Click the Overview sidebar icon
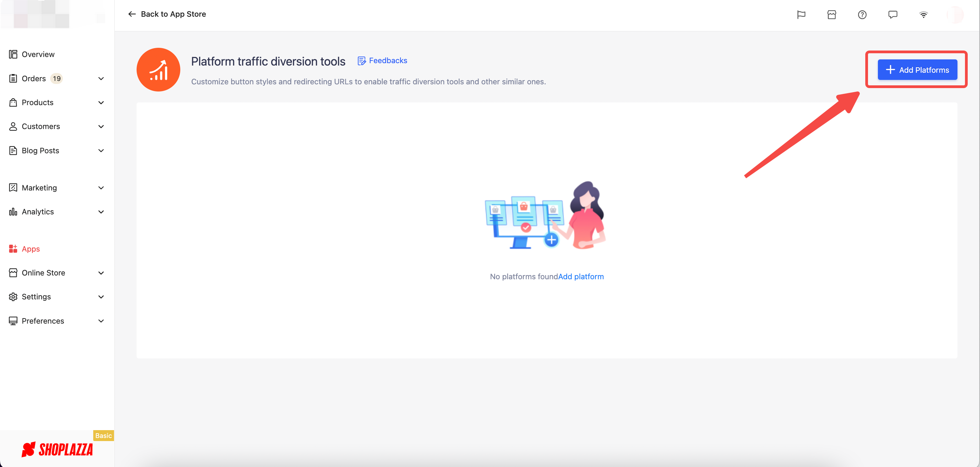 click(13, 54)
